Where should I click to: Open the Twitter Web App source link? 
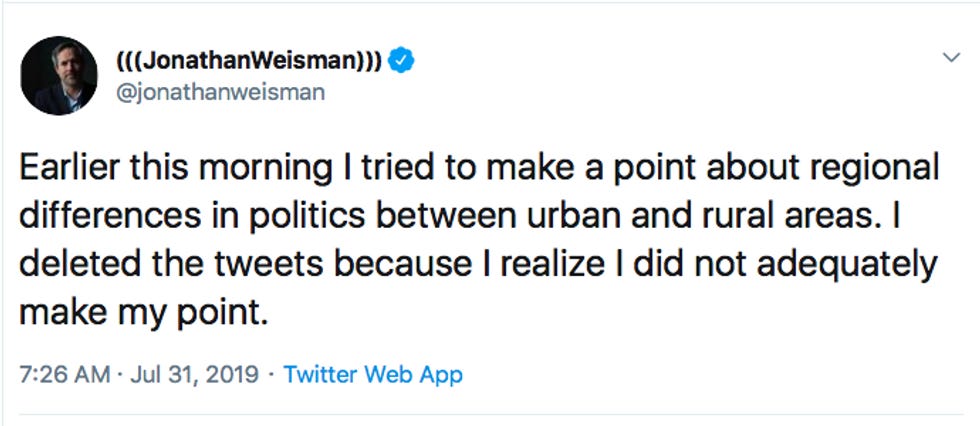(x=373, y=375)
